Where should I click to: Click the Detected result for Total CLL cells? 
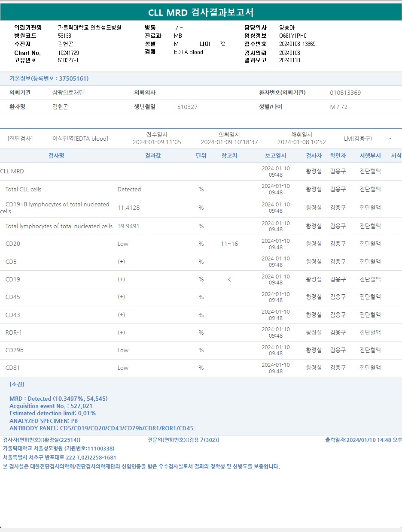pos(129,189)
